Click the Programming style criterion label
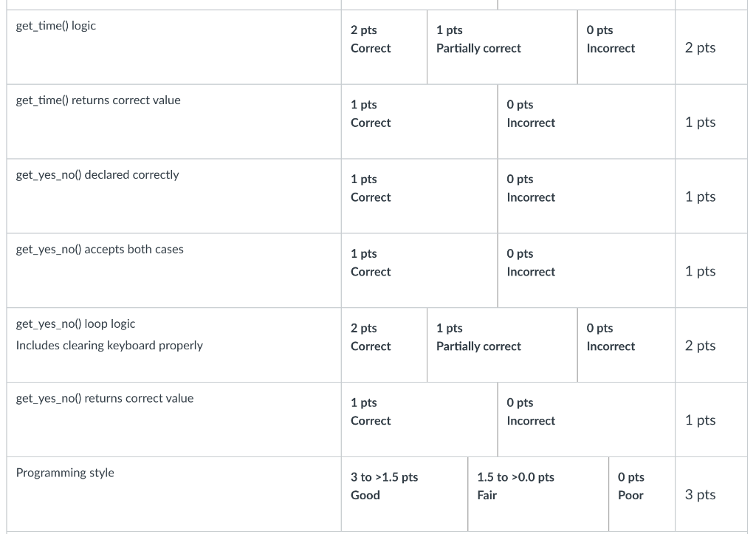 click(x=65, y=473)
